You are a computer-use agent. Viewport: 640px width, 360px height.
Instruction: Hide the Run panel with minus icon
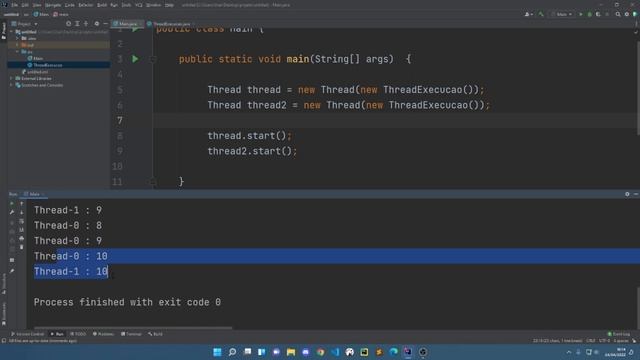(x=636, y=194)
